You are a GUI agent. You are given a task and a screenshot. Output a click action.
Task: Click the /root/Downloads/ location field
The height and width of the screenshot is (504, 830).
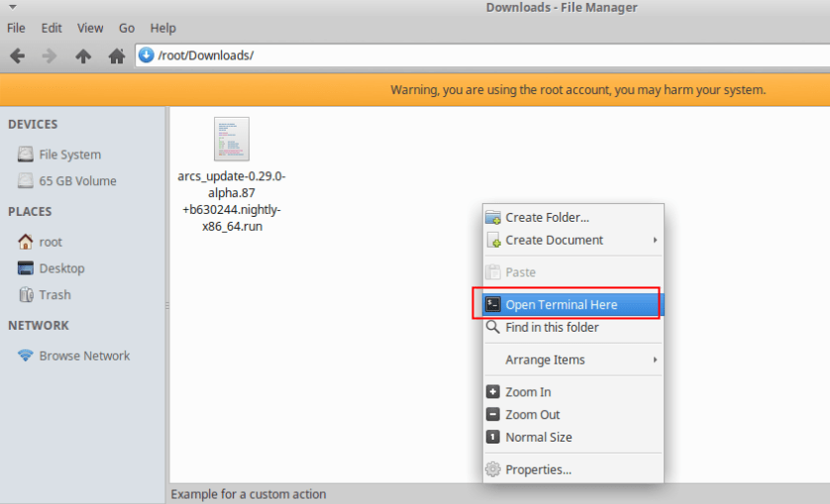[x=482, y=55]
